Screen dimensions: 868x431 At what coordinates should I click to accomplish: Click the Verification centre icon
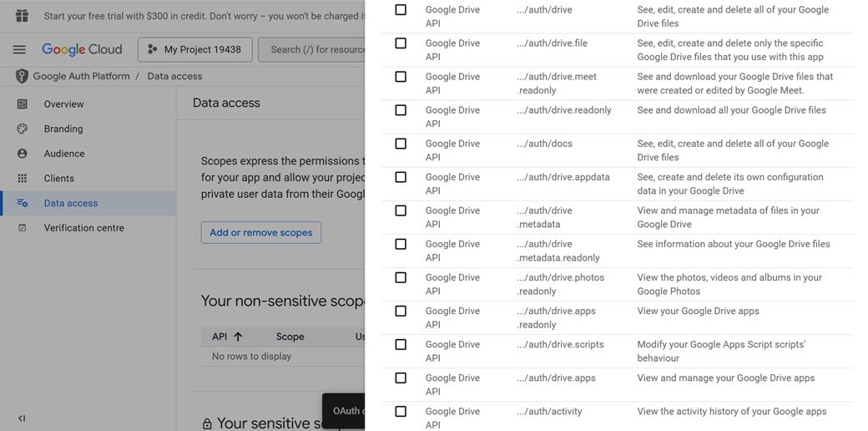(23, 228)
